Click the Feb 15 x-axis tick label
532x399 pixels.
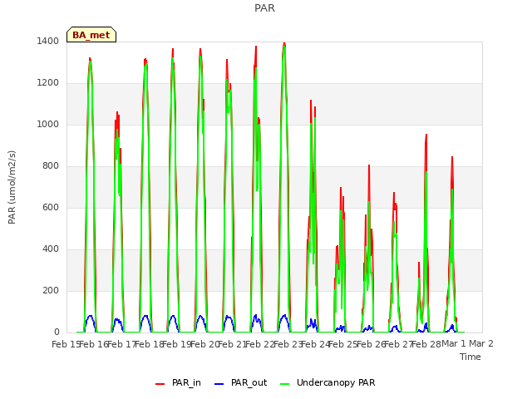point(66,344)
